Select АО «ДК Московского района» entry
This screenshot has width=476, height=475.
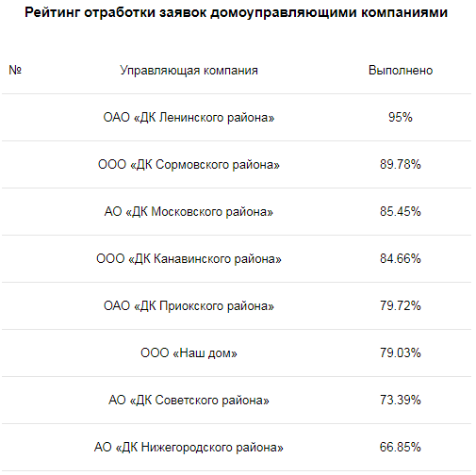[189, 212]
